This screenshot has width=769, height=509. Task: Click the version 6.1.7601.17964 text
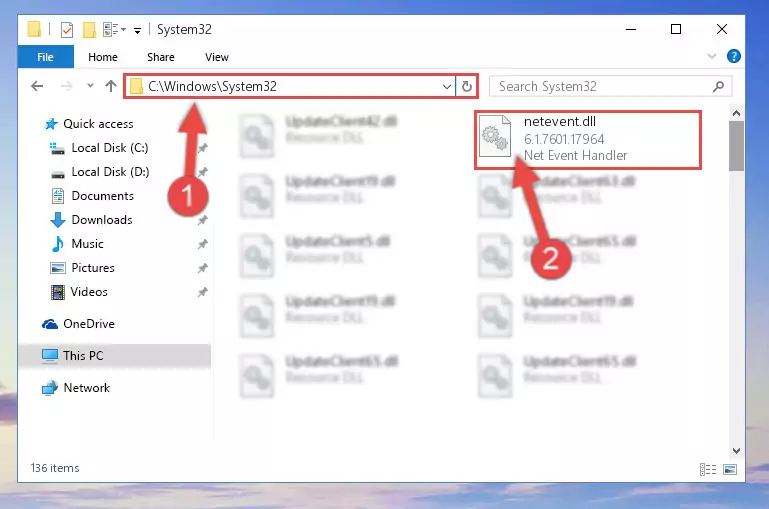[564, 139]
